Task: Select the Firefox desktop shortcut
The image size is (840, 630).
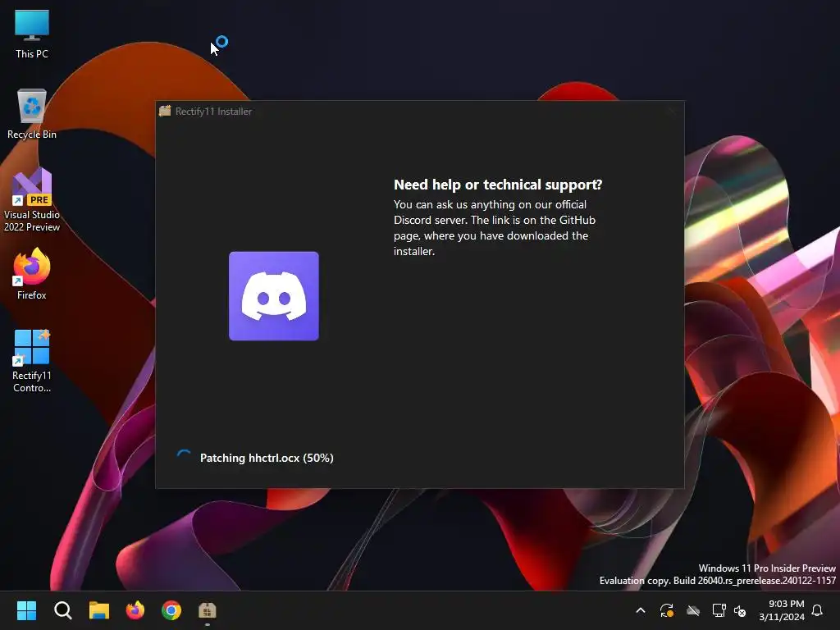Action: coord(32,274)
